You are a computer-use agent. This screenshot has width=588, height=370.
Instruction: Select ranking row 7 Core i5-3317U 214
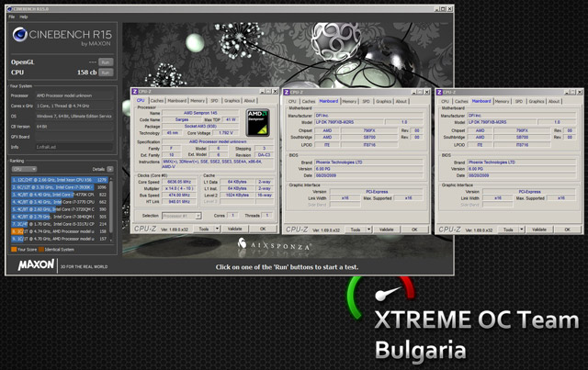(60, 224)
